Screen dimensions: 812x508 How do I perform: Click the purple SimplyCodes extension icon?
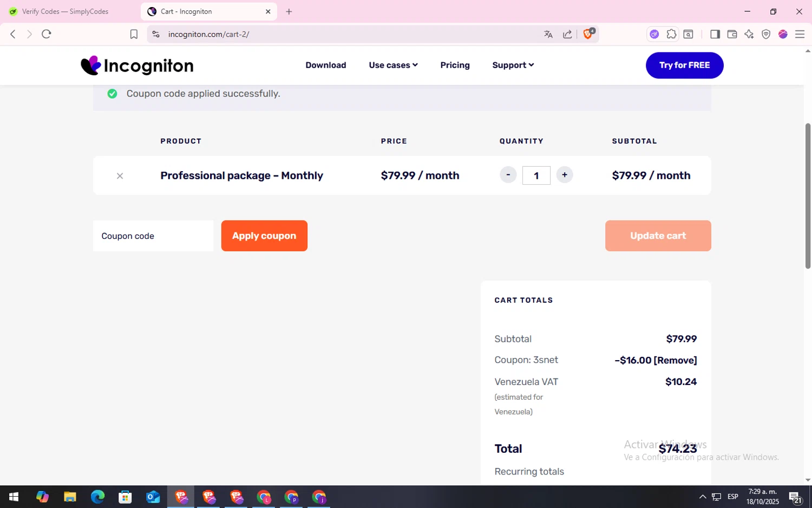pyautogui.click(x=654, y=34)
